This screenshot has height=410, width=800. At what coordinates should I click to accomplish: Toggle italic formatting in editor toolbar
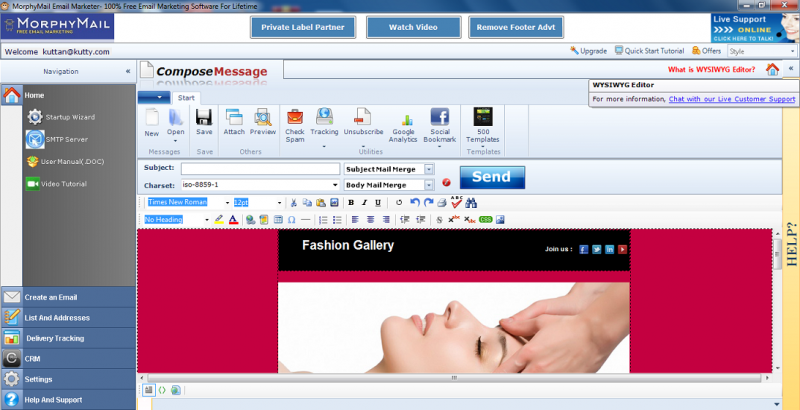click(364, 202)
